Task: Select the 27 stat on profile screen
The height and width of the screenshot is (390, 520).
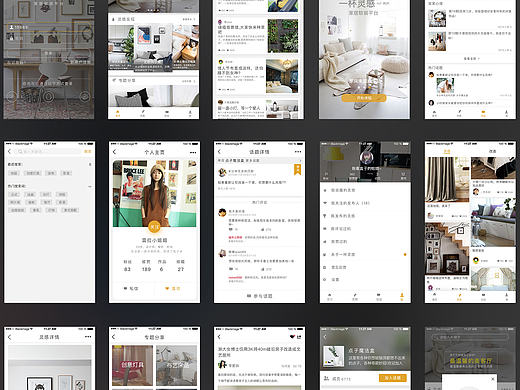Action: pos(180,269)
